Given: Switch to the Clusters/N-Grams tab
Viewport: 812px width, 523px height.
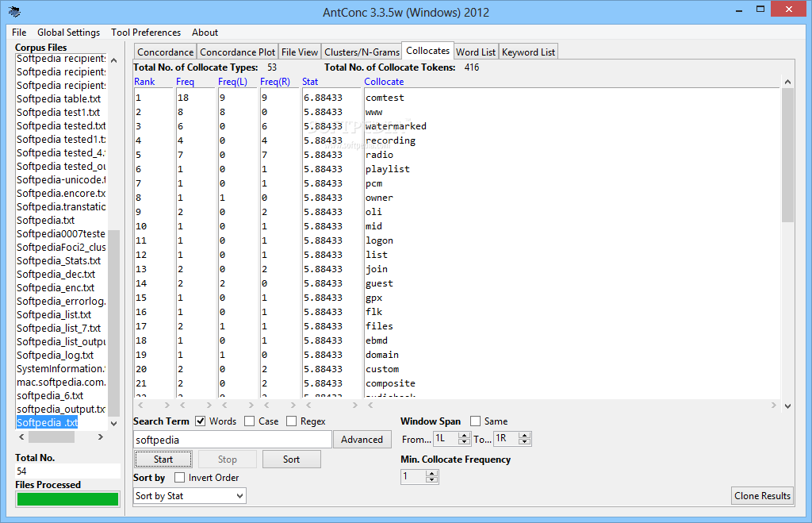Looking at the screenshot, I should 362,52.
